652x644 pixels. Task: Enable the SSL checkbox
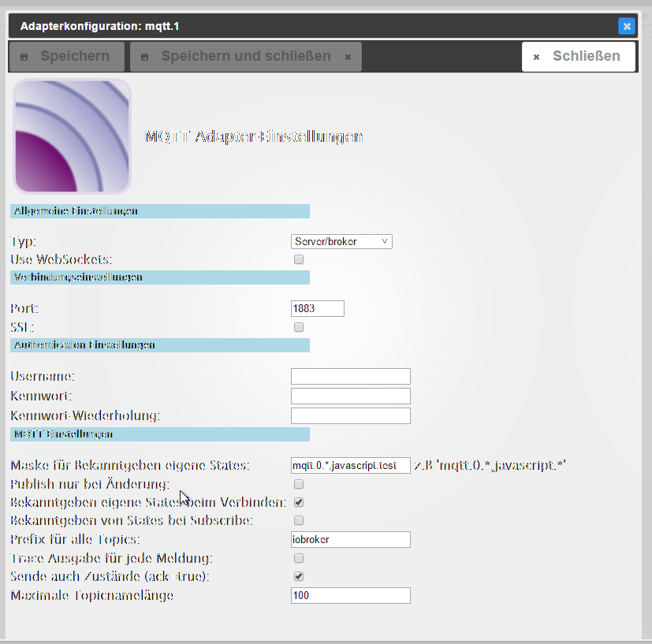click(x=299, y=327)
